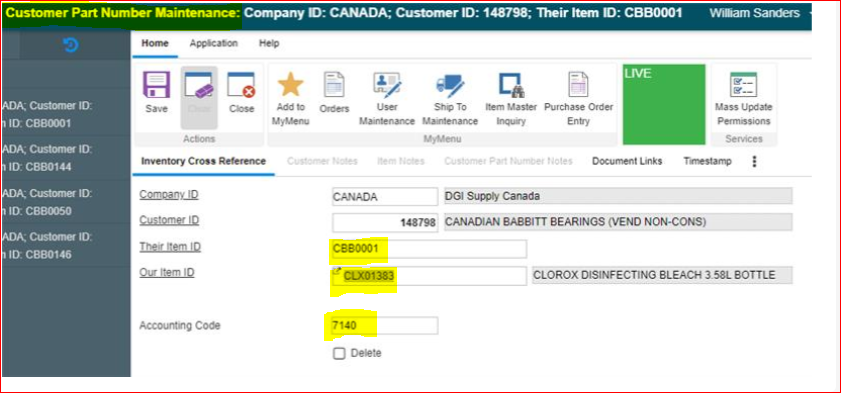
Task: Open the Timestamp tab
Action: coord(707,161)
